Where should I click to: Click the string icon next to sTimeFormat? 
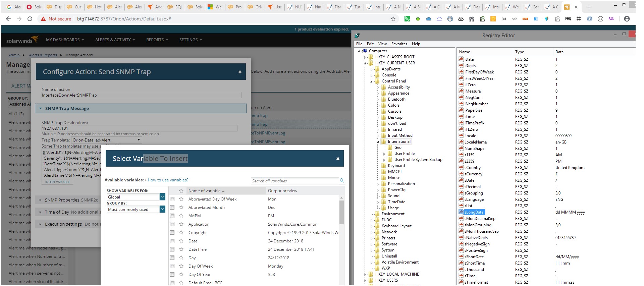click(461, 282)
